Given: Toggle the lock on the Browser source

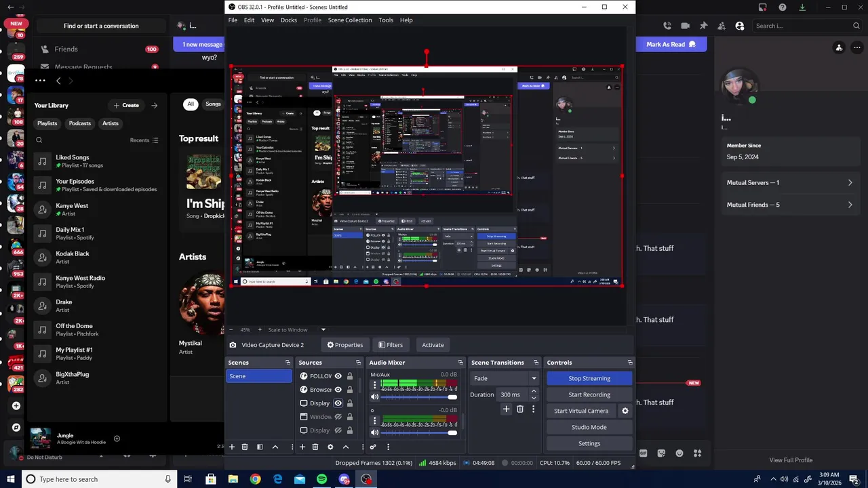Looking at the screenshot, I should pyautogui.click(x=350, y=390).
